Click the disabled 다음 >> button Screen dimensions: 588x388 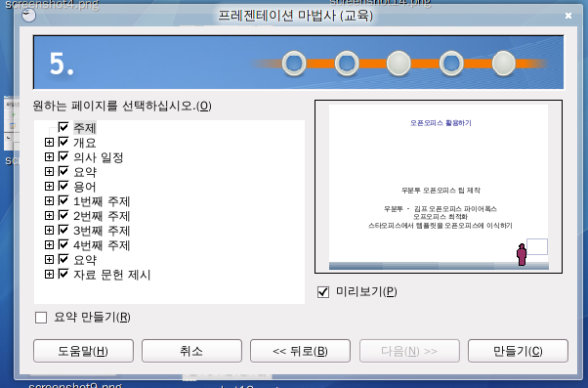(x=409, y=351)
